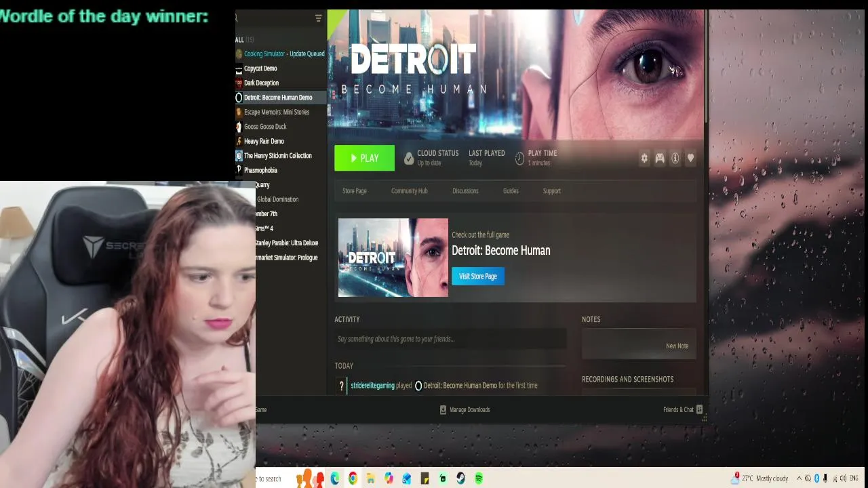Open weather widget showing 27°C Mostly cloudy
868x488 pixels.
[759, 478]
